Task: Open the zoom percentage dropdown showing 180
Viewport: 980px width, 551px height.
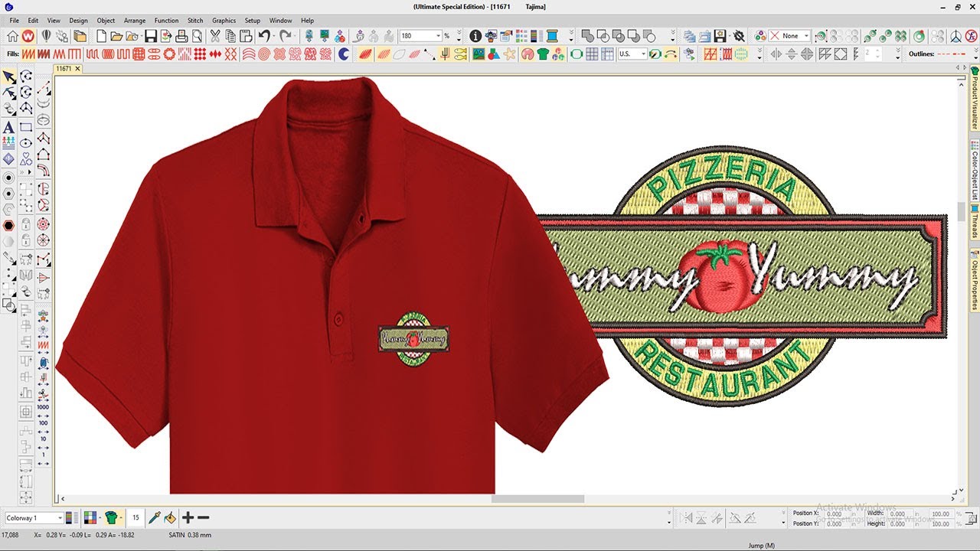Action: pos(438,36)
